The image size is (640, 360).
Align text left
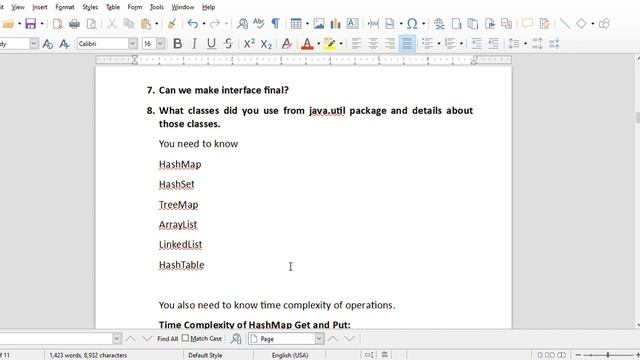pos(356,43)
